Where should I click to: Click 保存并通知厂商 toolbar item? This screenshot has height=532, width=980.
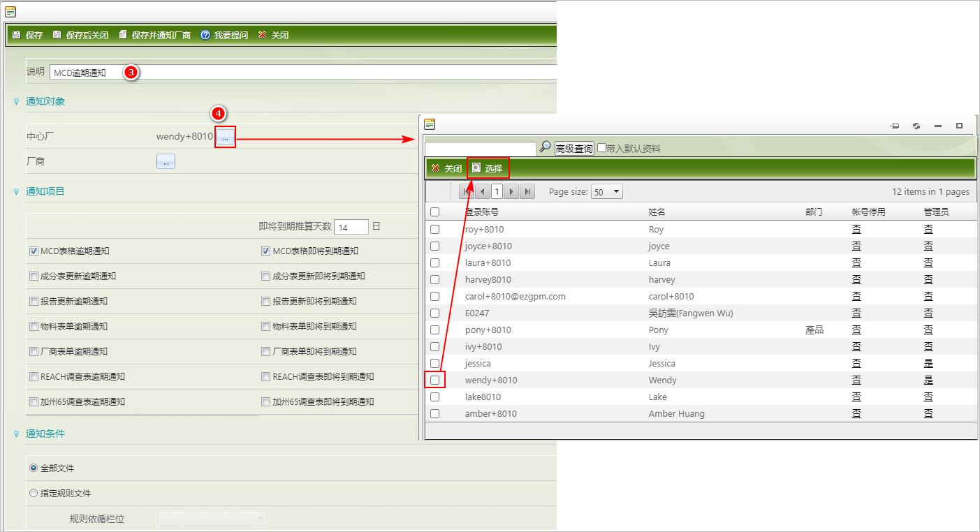point(154,35)
